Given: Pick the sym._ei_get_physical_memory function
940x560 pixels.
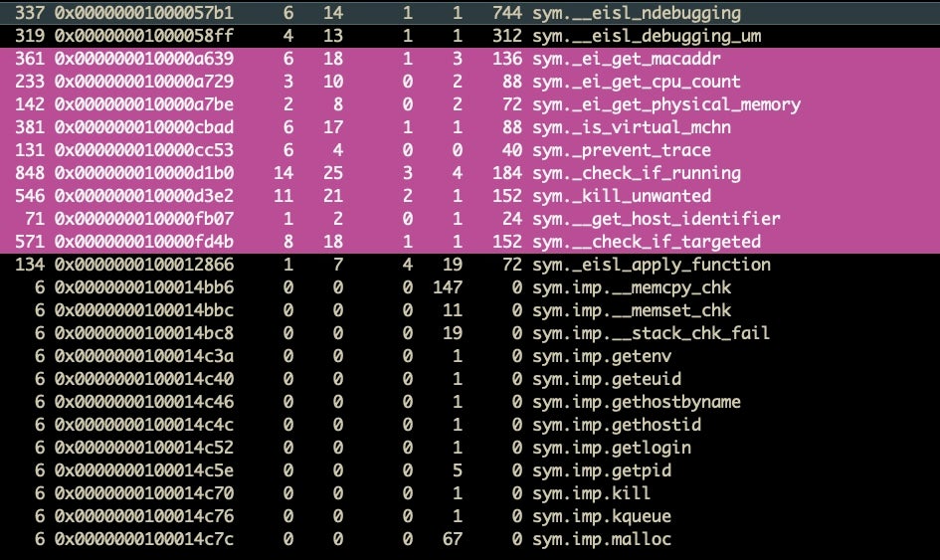Looking at the screenshot, I should tap(665, 104).
